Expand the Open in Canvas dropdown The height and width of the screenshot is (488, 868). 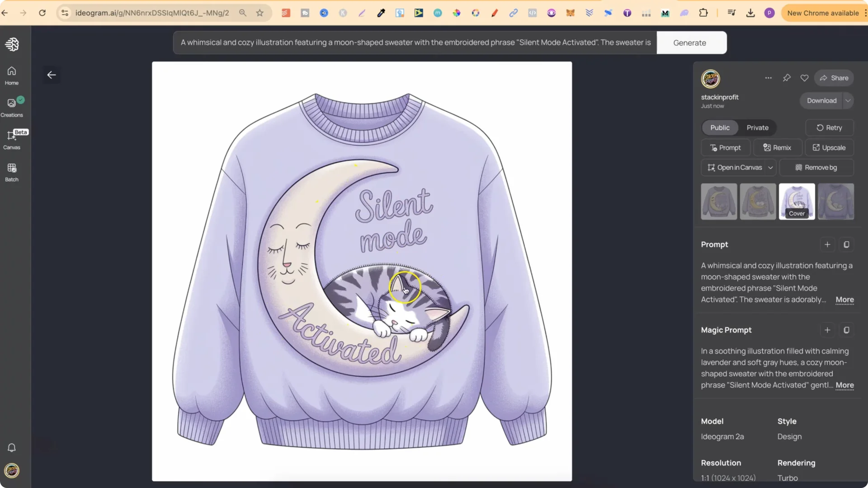(771, 167)
